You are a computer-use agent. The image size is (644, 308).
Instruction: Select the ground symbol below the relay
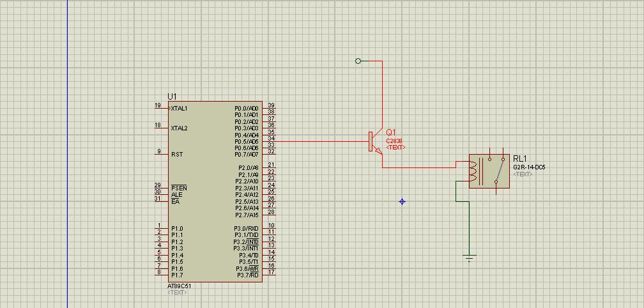470,258
